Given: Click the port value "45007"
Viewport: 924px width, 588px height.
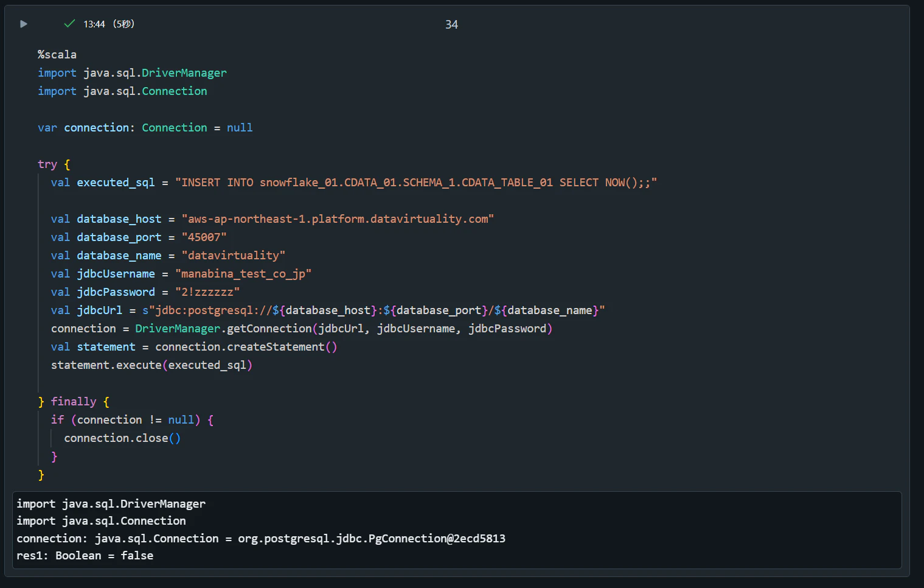Looking at the screenshot, I should click(x=204, y=237).
